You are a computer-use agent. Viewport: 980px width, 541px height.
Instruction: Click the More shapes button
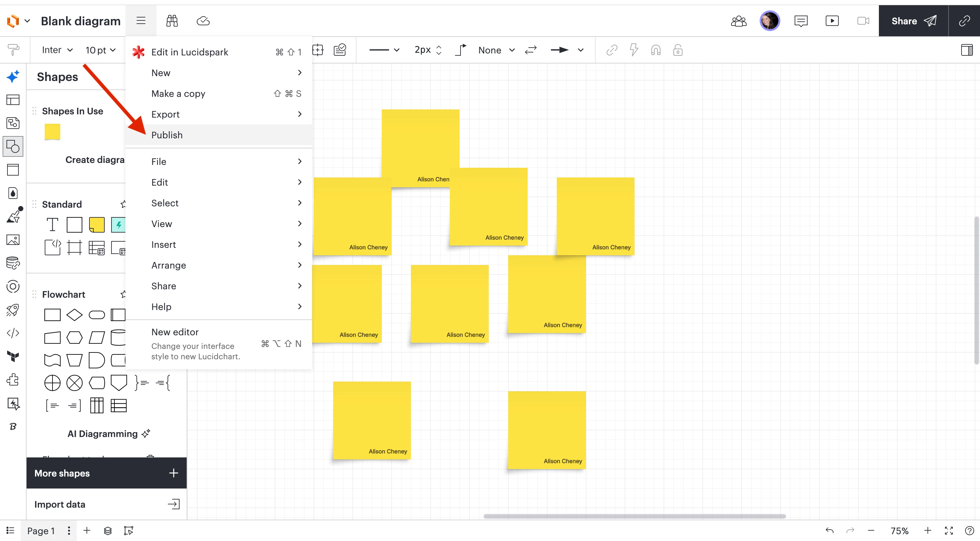(x=107, y=473)
